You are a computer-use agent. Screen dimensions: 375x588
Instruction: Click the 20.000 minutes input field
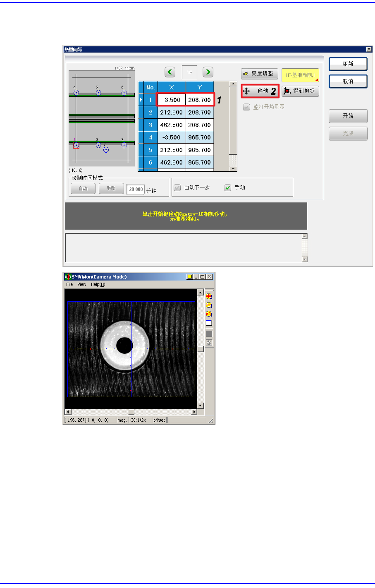pos(136,189)
